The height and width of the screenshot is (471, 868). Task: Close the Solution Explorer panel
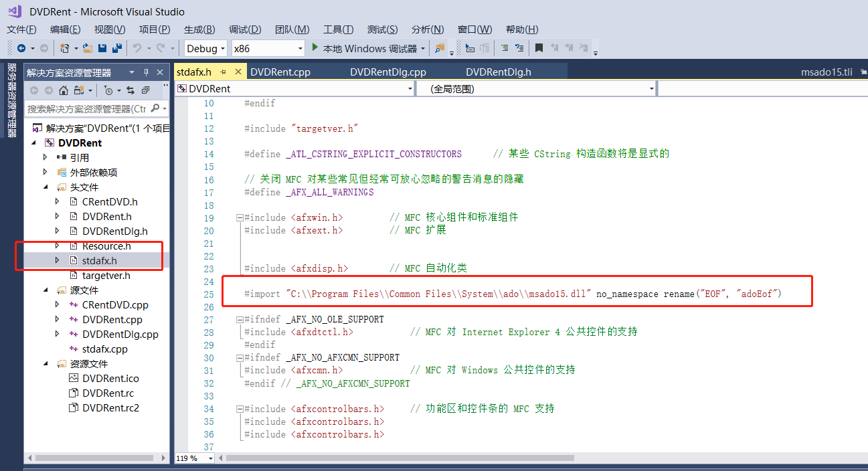pos(160,72)
